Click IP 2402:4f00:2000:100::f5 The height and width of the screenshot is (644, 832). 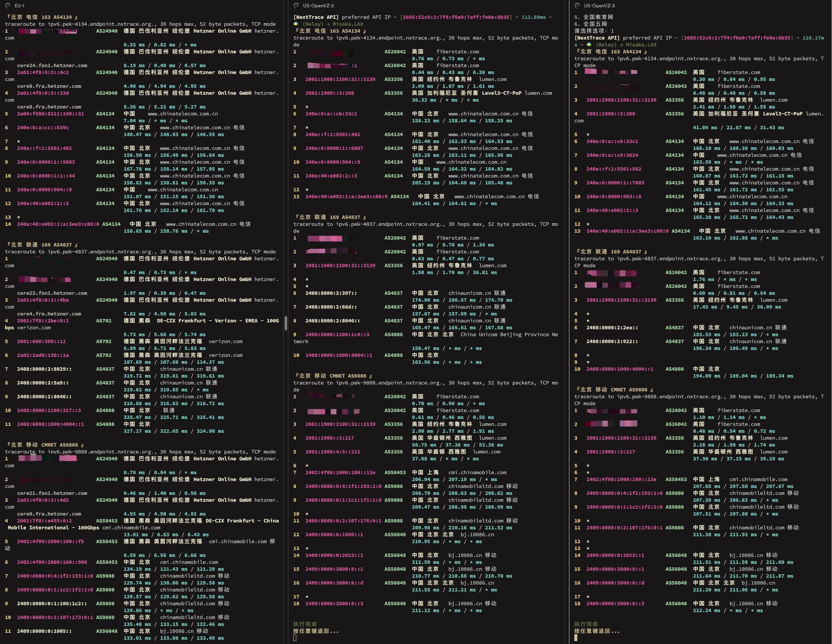tap(51, 541)
